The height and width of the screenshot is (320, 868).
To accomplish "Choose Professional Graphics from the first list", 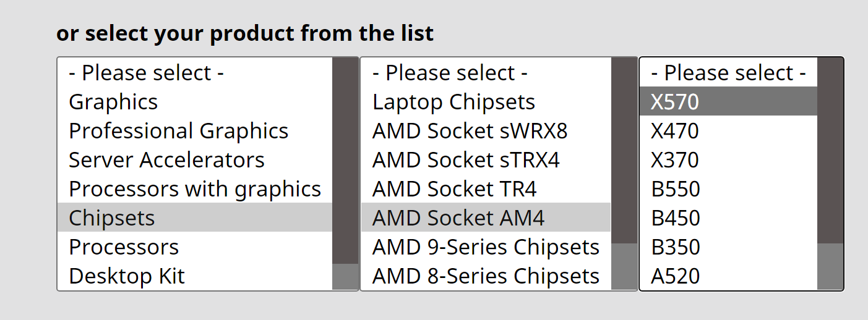I will 195,131.
